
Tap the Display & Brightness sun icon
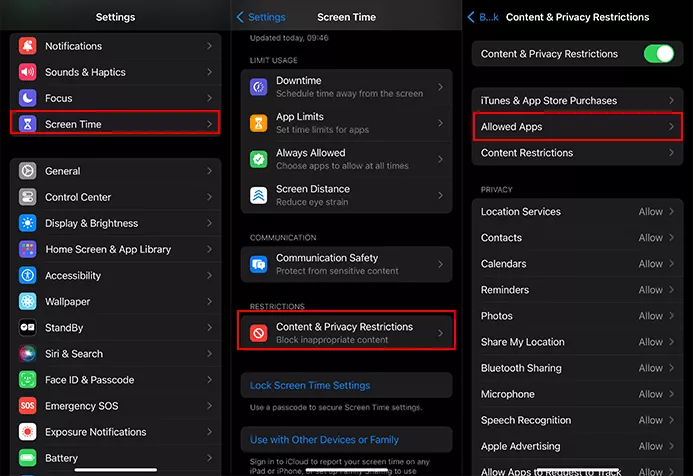pos(27,223)
